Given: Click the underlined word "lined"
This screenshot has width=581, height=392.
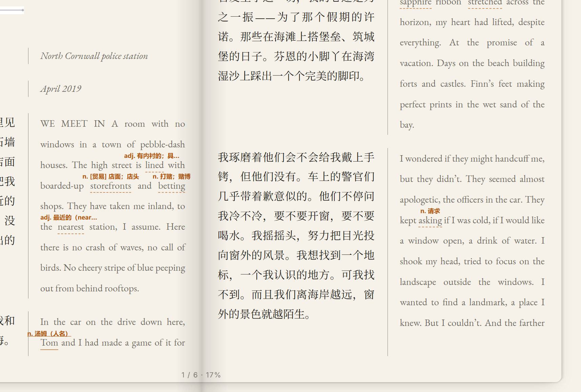Looking at the screenshot, I should (x=154, y=165).
